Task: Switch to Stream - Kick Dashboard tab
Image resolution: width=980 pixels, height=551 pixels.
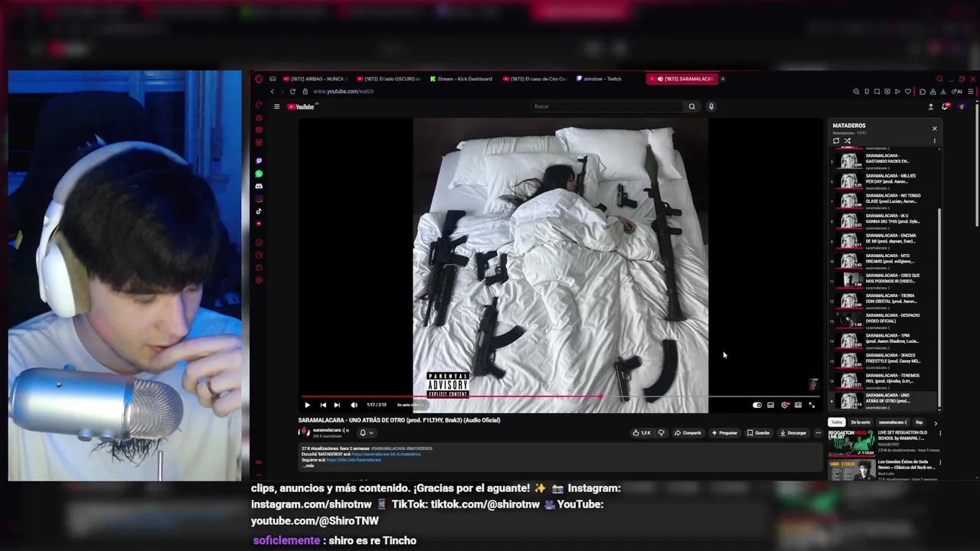Action: point(462,79)
